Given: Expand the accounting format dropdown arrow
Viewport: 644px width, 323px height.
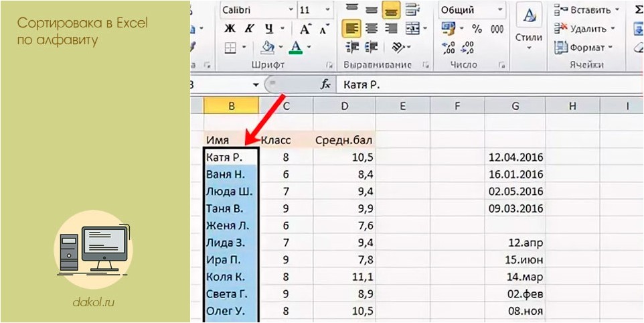Looking at the screenshot, I should [x=462, y=29].
